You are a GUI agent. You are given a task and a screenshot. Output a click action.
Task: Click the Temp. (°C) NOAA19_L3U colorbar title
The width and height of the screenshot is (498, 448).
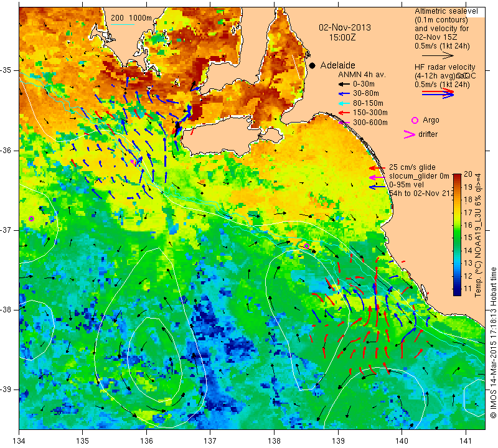(x=478, y=235)
